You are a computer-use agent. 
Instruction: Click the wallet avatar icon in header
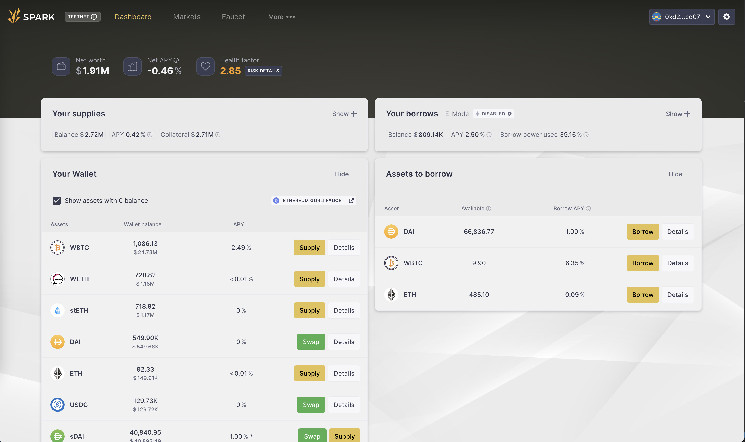(x=657, y=17)
